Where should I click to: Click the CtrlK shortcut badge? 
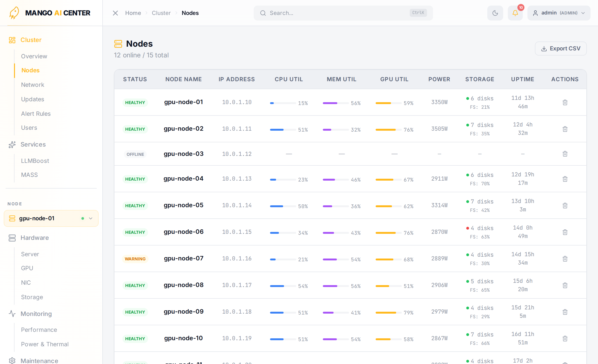pos(418,13)
